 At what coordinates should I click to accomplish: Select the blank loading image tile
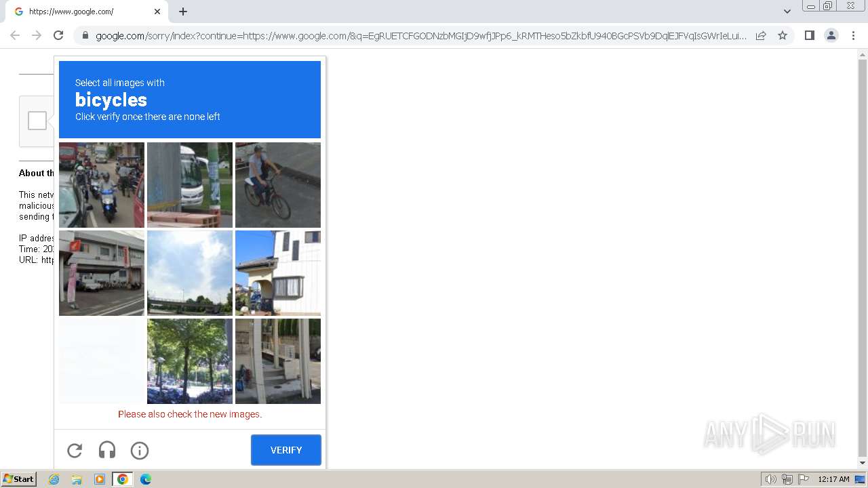coord(102,361)
